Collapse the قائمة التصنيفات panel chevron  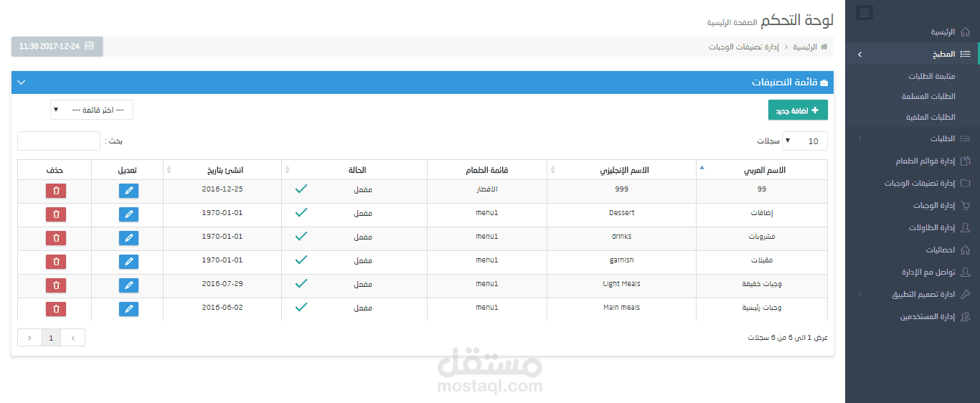(22, 82)
